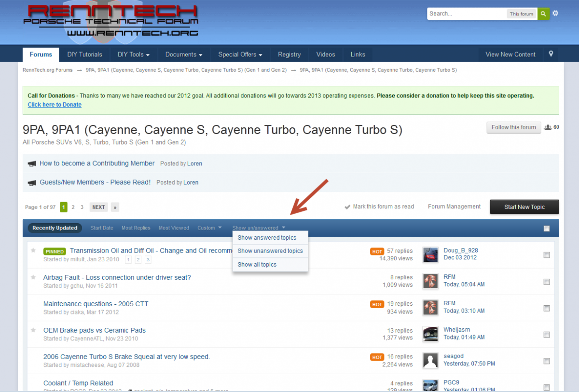579x392 pixels.
Task: Open Doug_B_928 avatar thumbnail
Action: point(430,255)
